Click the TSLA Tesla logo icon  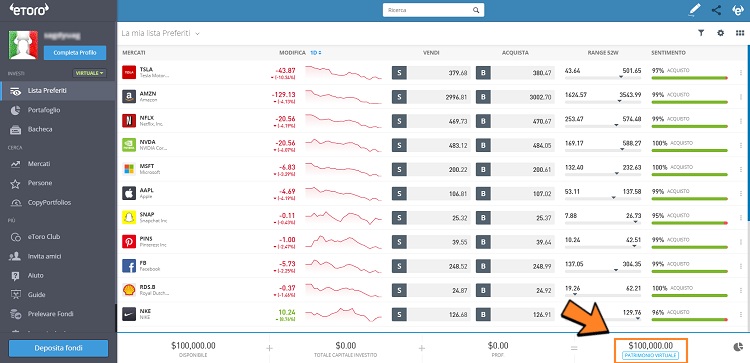coord(129,73)
